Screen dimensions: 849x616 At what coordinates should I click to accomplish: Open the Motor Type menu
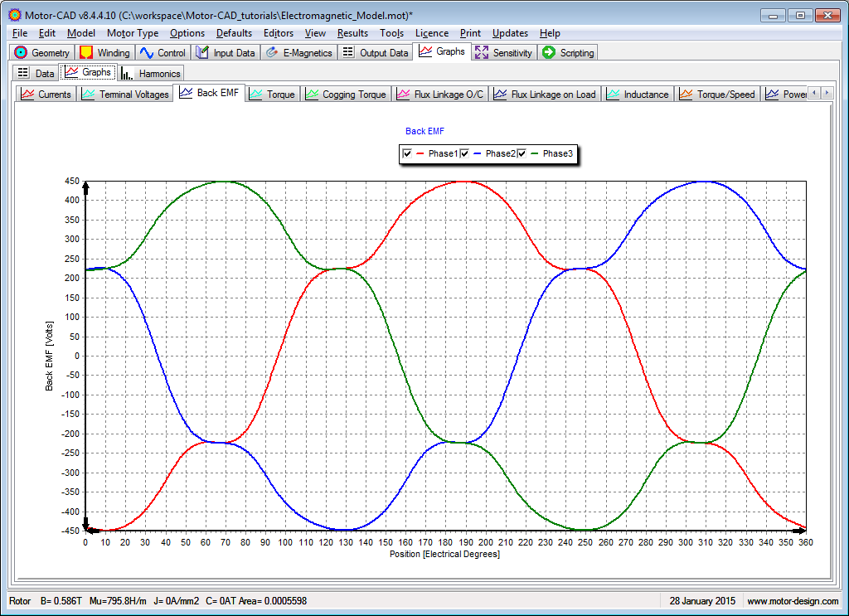133,33
